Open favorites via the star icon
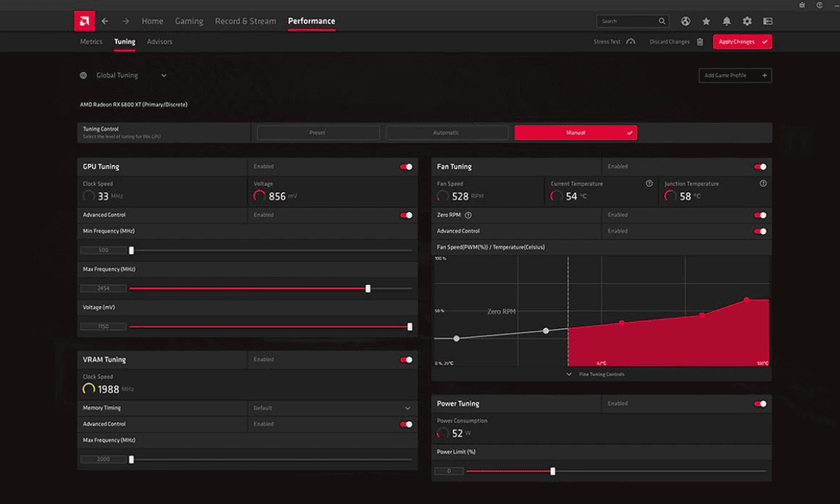 coord(706,22)
